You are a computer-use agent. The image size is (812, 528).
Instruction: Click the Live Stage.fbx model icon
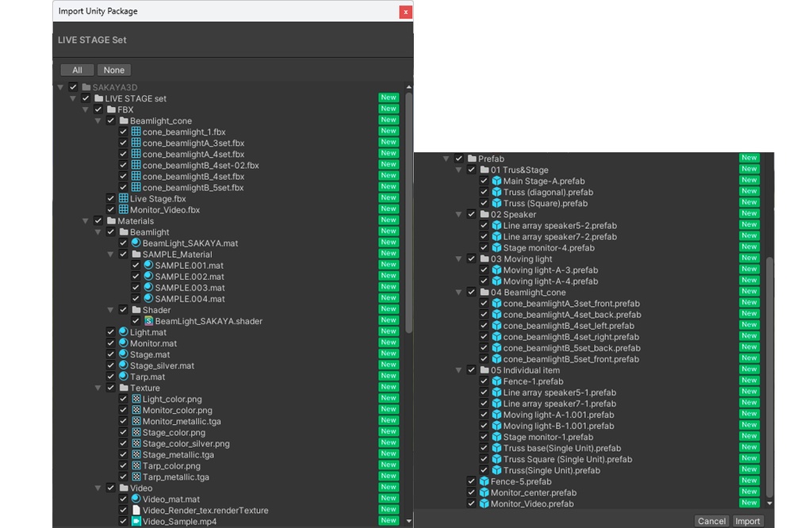click(x=123, y=198)
